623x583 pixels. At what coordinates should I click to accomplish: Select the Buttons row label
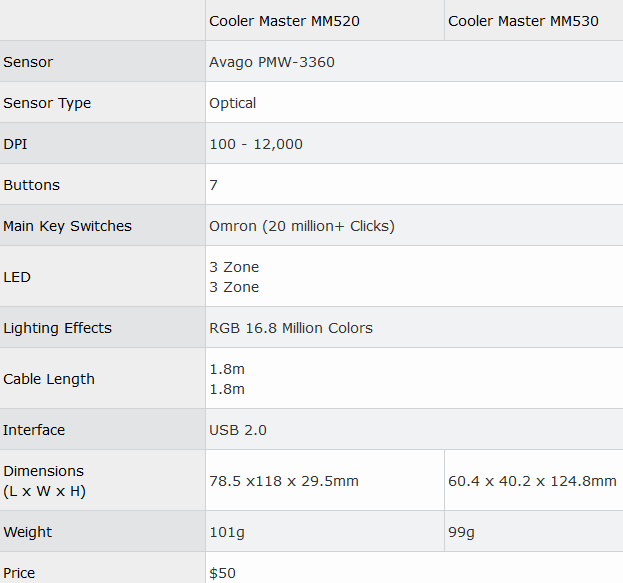31,185
